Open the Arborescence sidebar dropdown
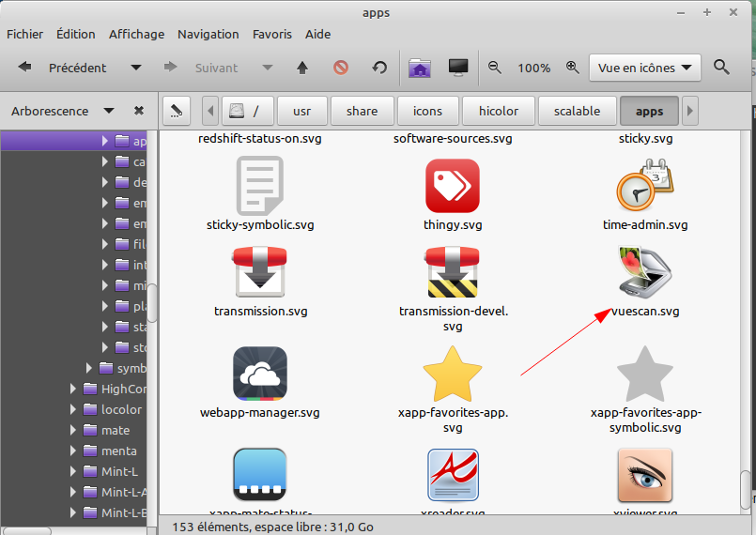756x535 pixels. (x=109, y=111)
